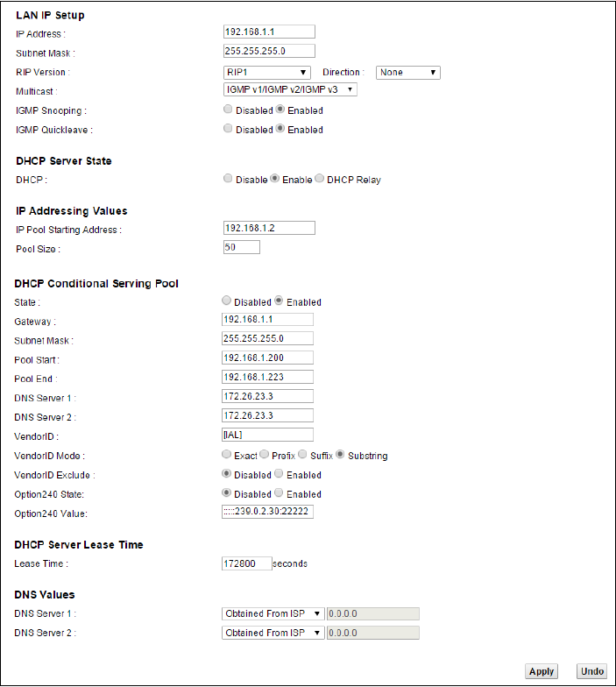Screen dimensions: 616x687
Task: Click DNS Values Server 1 address field
Action: [373, 613]
